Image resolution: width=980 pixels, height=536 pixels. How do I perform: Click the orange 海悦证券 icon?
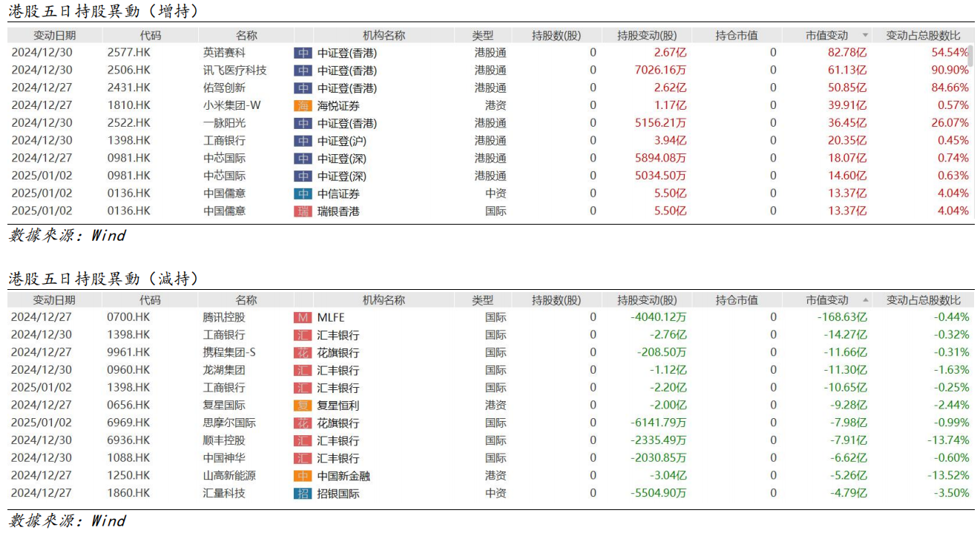point(303,105)
